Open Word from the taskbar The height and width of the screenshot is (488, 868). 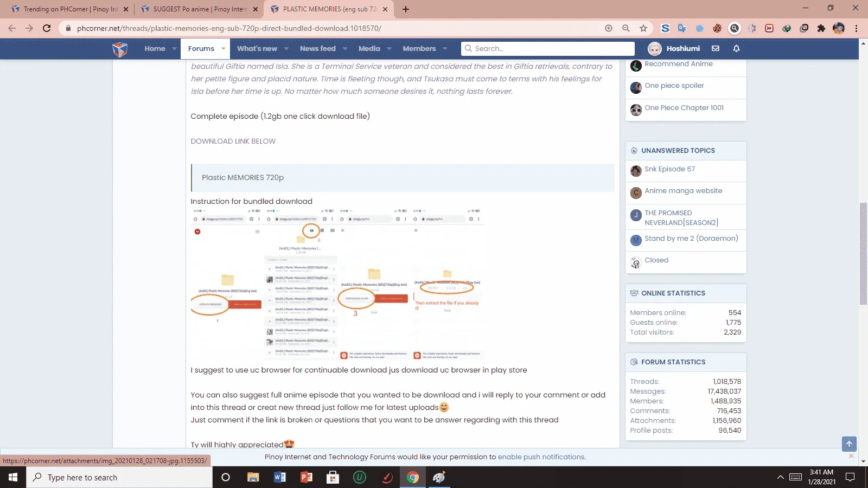point(280,477)
